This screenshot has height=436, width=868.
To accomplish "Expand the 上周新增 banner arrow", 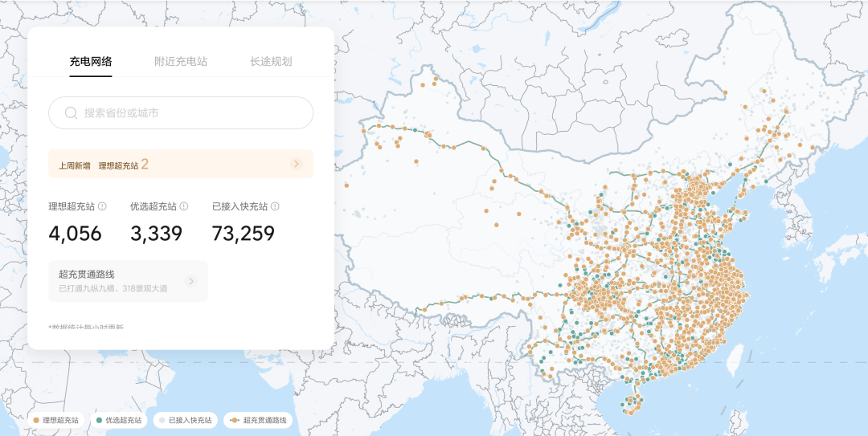I will tap(296, 164).
